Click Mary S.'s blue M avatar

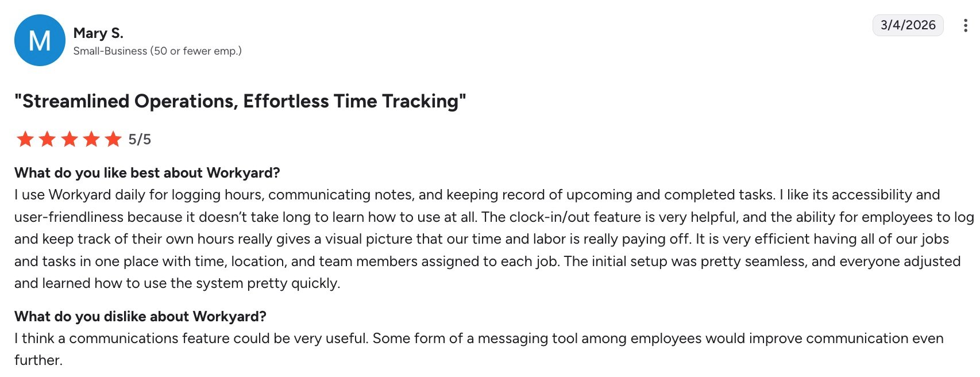pyautogui.click(x=40, y=40)
